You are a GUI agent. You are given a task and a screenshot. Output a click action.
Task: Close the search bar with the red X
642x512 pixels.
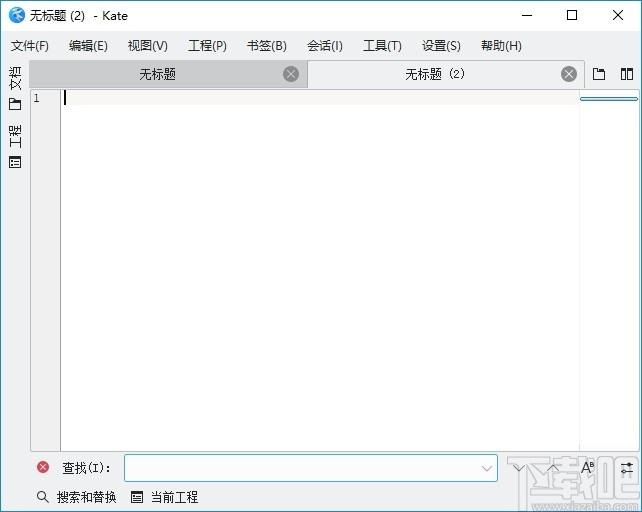click(x=43, y=467)
